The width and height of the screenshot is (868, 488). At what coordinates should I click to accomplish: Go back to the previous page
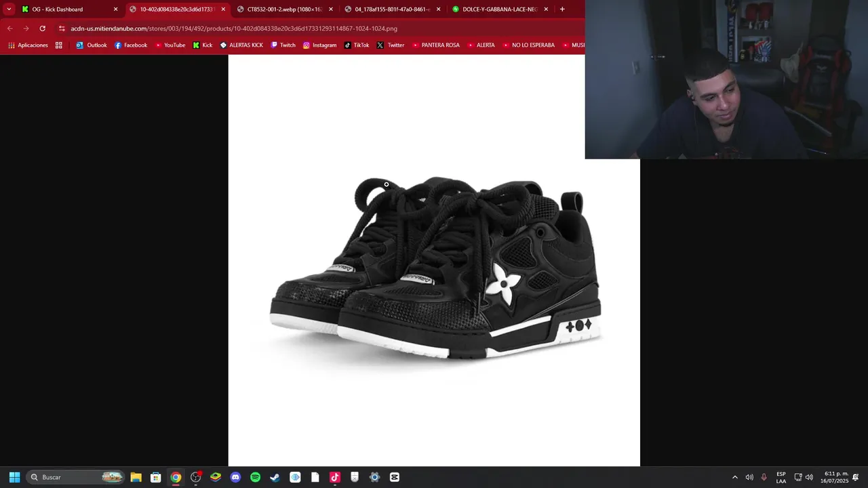coord(9,28)
